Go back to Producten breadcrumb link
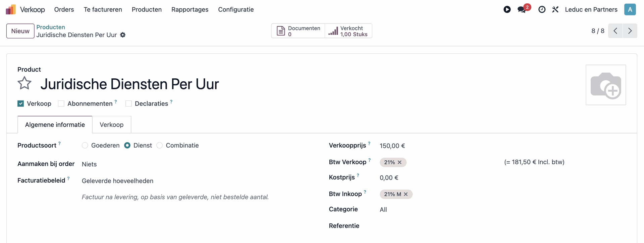644x243 pixels. click(51, 27)
